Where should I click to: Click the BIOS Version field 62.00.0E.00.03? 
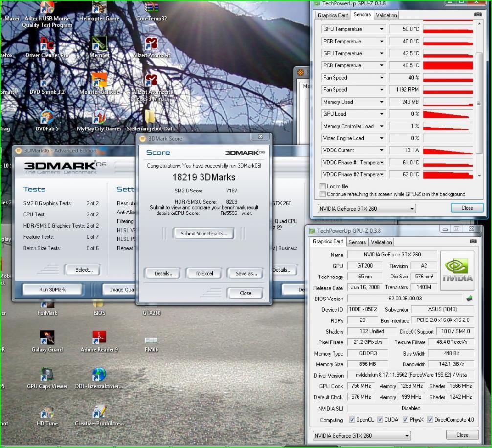(x=405, y=299)
